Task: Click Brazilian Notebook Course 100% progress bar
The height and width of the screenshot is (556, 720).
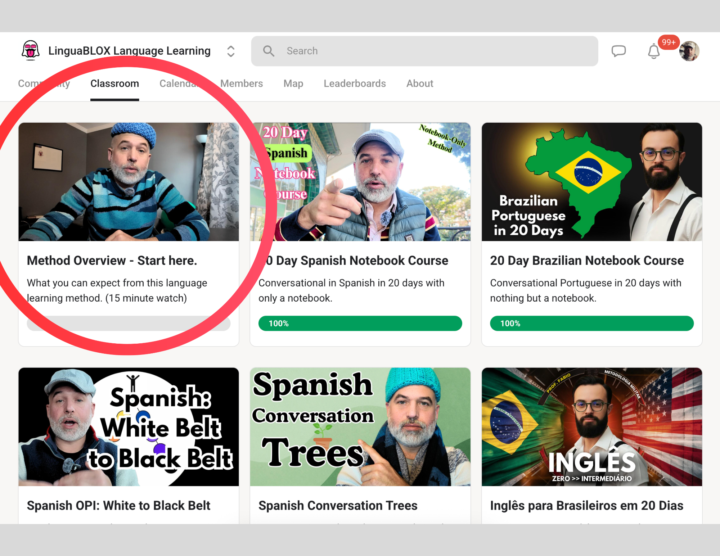Action: [591, 323]
